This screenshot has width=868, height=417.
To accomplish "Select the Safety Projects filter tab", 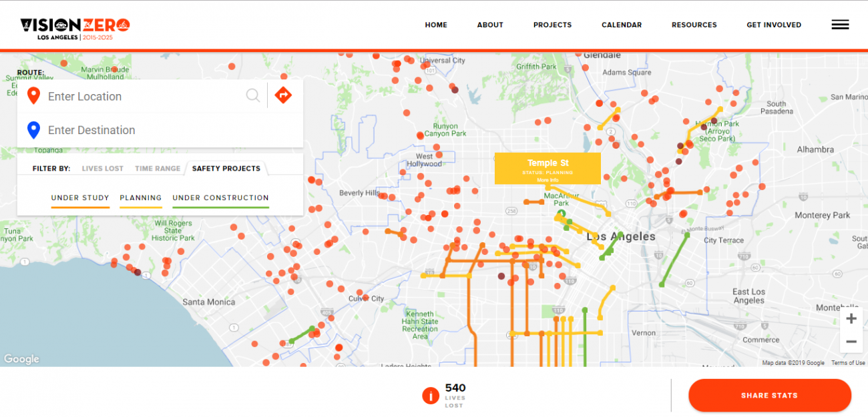I will pos(226,169).
